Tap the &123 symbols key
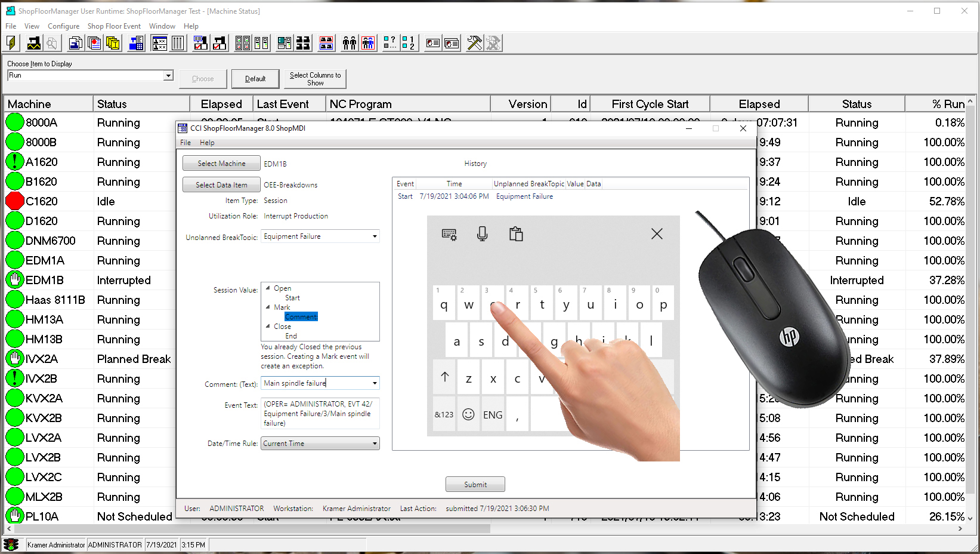The image size is (980, 554). [x=444, y=414]
